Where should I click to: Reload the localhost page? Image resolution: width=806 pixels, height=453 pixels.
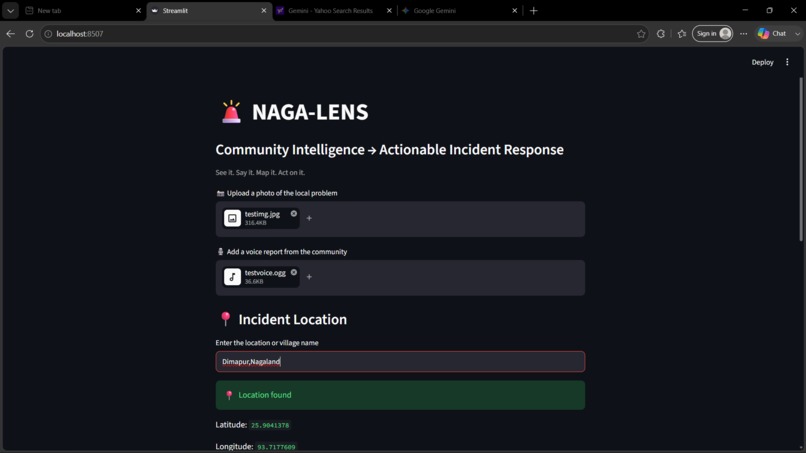coord(29,33)
